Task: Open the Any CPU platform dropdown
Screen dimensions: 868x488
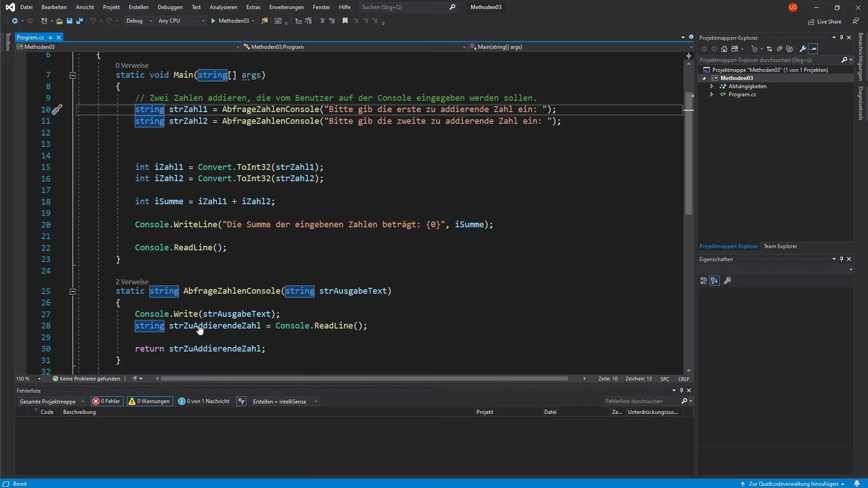Action: [181, 21]
